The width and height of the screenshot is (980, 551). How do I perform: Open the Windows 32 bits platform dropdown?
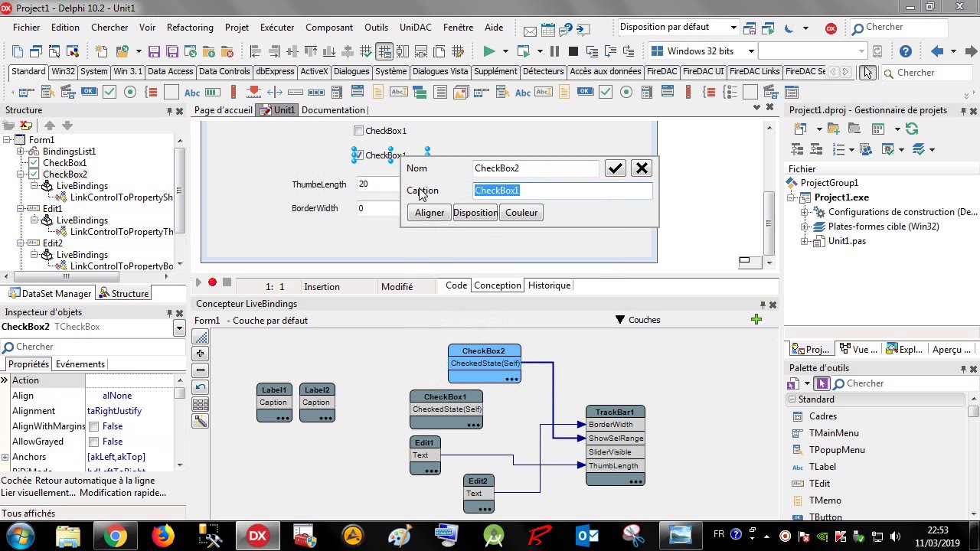click(751, 51)
